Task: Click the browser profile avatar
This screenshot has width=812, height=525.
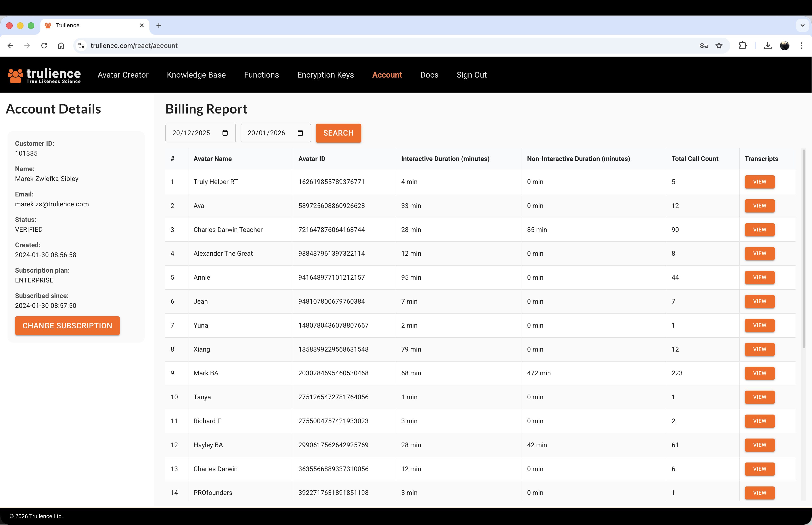Action: pos(785,45)
